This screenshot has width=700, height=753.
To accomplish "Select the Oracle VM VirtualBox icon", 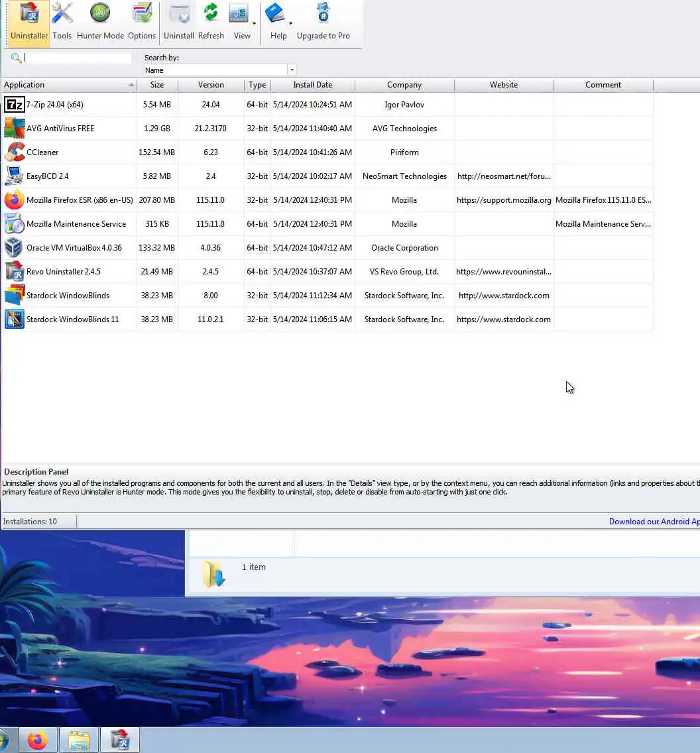I will 14,248.
